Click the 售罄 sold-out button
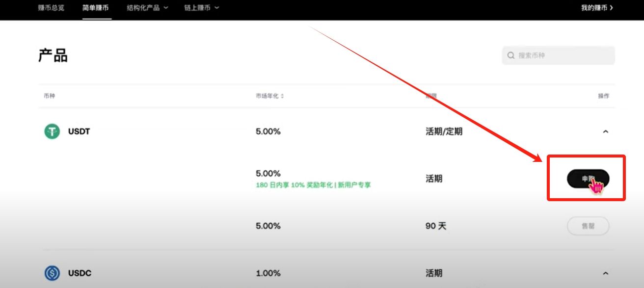 click(x=588, y=226)
